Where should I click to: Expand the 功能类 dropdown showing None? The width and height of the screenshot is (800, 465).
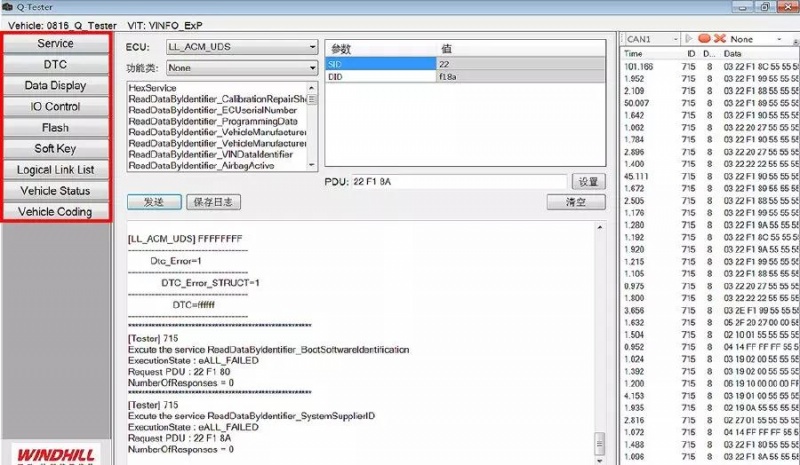coord(241,68)
